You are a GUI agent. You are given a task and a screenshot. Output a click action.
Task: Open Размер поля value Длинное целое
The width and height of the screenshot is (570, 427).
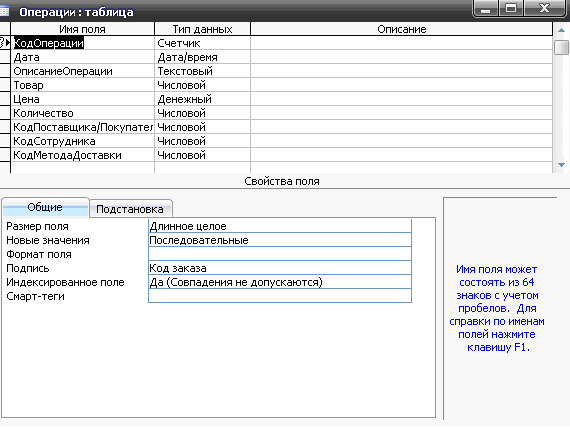(x=280, y=226)
